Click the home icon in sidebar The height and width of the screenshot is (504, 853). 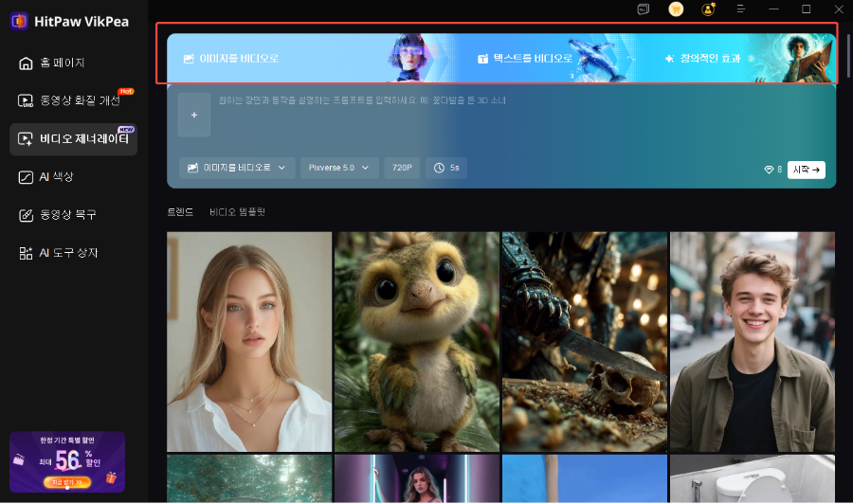[26, 63]
